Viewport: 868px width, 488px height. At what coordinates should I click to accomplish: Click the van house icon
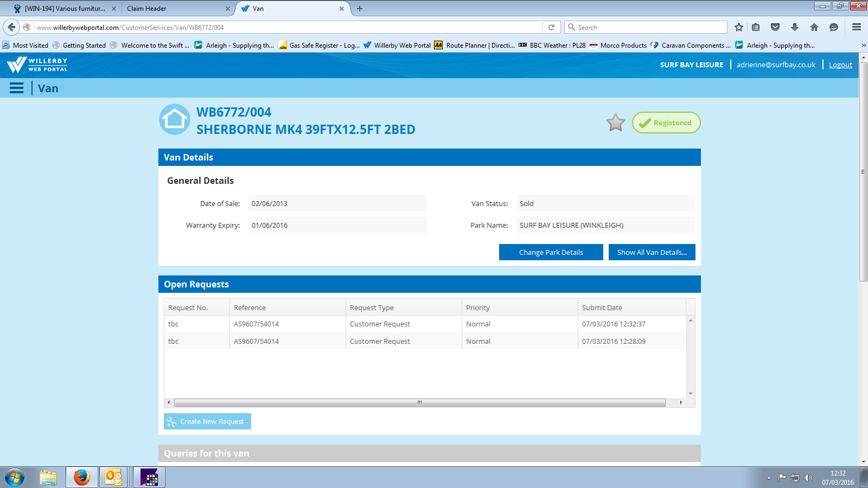click(175, 119)
